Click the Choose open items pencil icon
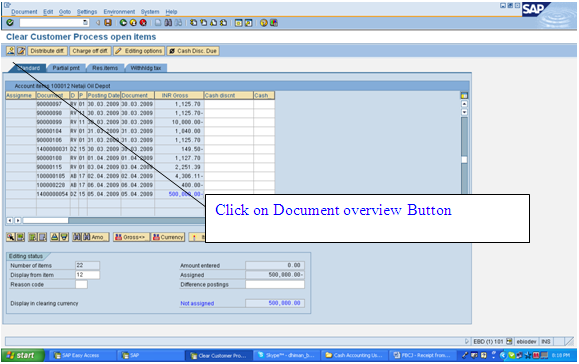The height and width of the screenshot is (364, 579). (21, 51)
